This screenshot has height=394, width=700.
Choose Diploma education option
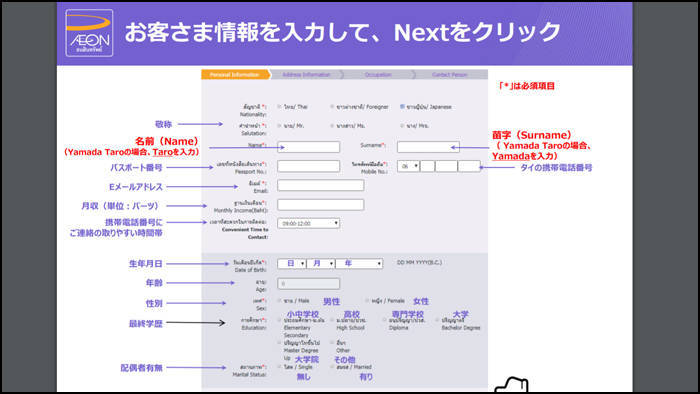[384, 320]
